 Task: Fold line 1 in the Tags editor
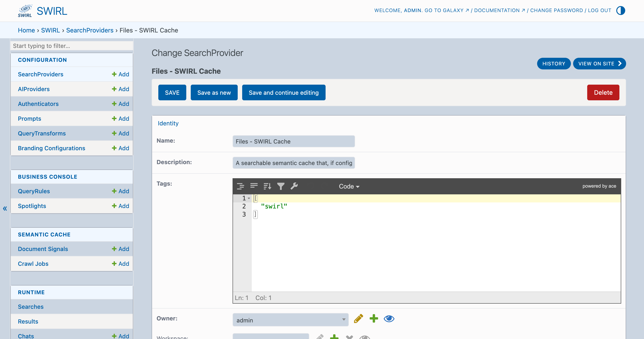(x=249, y=198)
